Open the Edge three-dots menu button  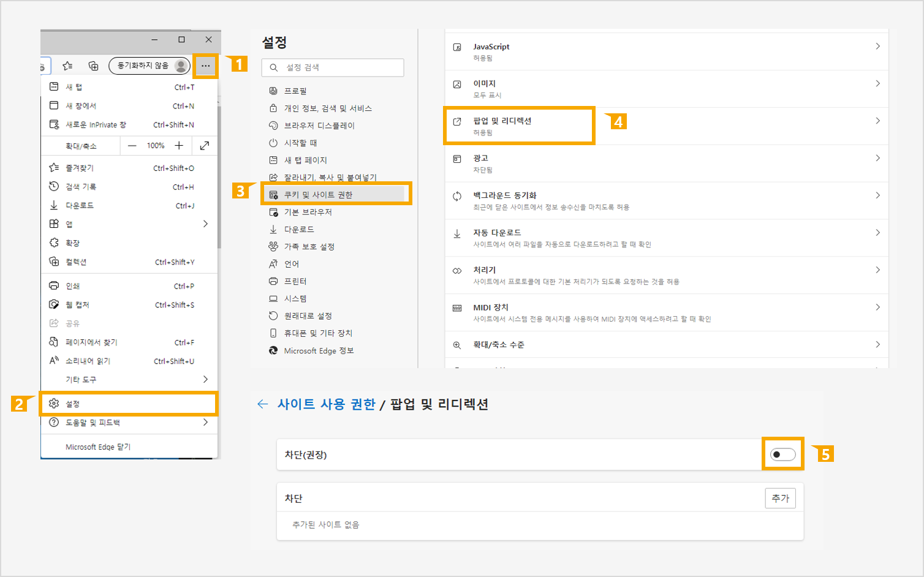point(205,66)
